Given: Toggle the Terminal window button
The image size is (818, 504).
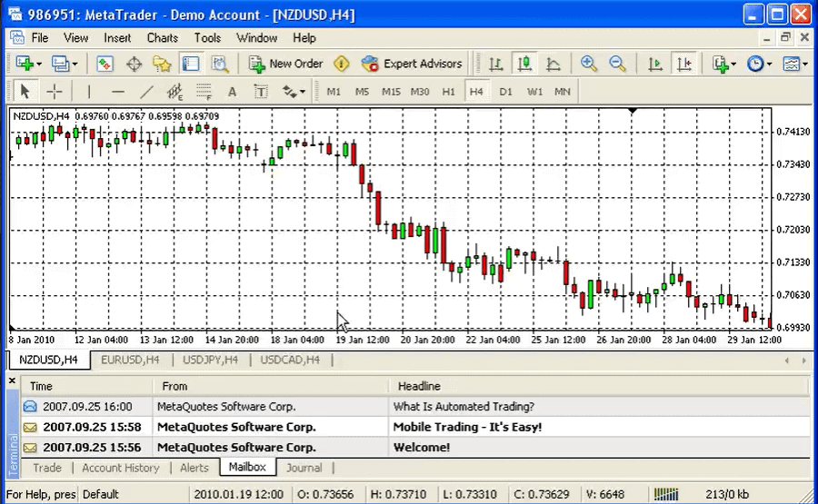Looking at the screenshot, I should (191, 64).
